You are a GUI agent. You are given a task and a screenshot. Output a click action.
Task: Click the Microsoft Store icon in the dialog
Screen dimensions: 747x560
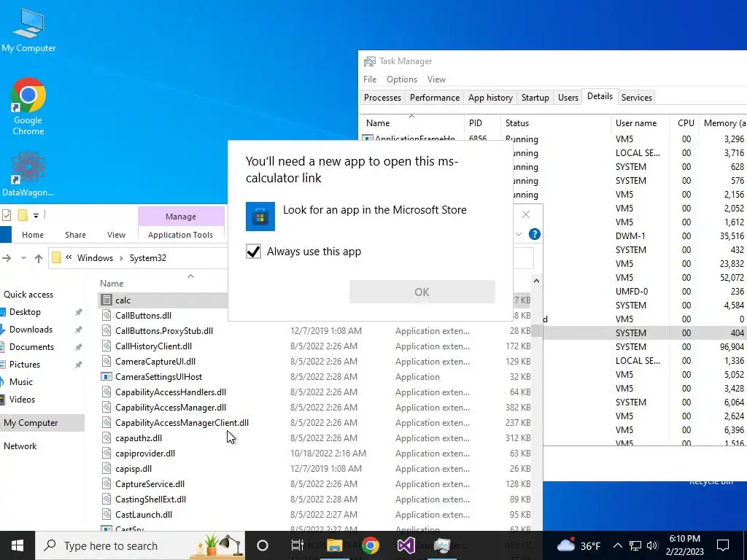pos(260,217)
